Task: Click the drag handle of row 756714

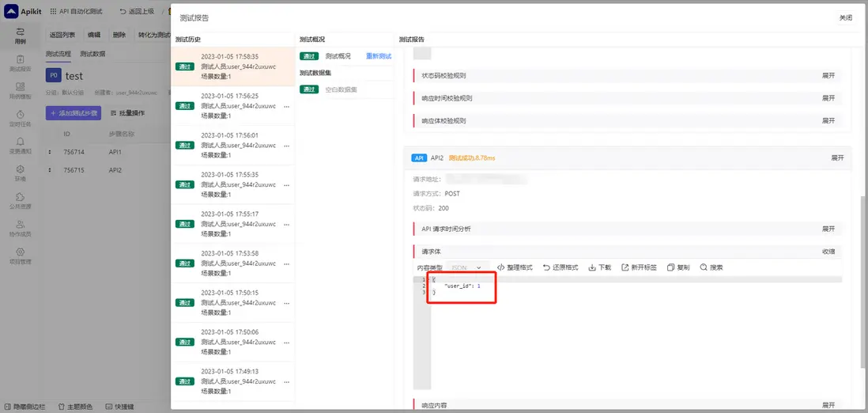Action: (x=50, y=152)
